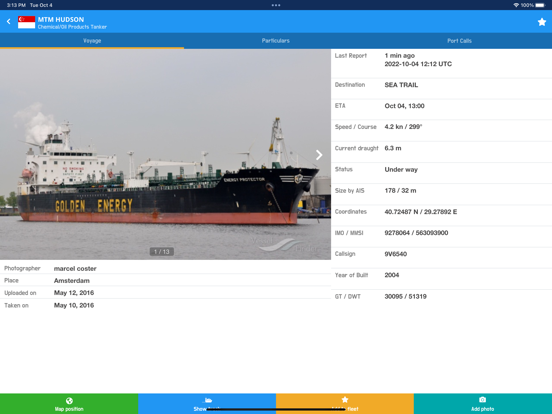Tap the 3:13 PM clock text
This screenshot has width=552, height=414.
tap(16, 5)
